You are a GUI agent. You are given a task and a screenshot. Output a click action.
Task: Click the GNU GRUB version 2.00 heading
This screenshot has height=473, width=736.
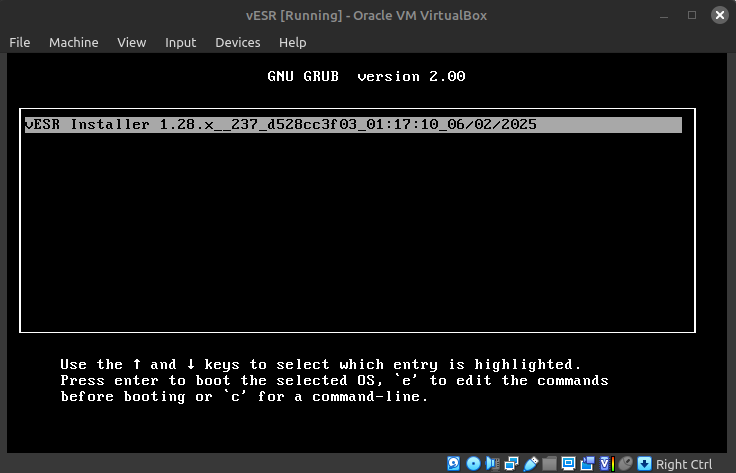(366, 76)
